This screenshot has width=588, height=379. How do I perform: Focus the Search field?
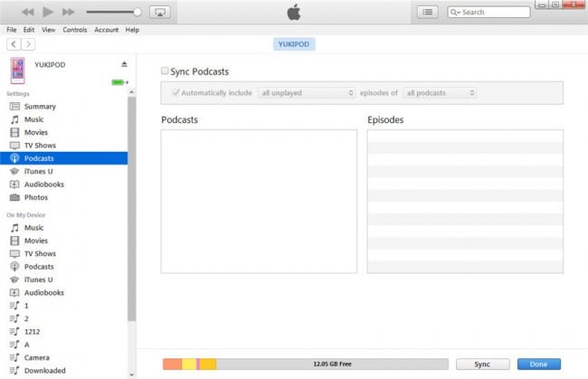pos(488,12)
